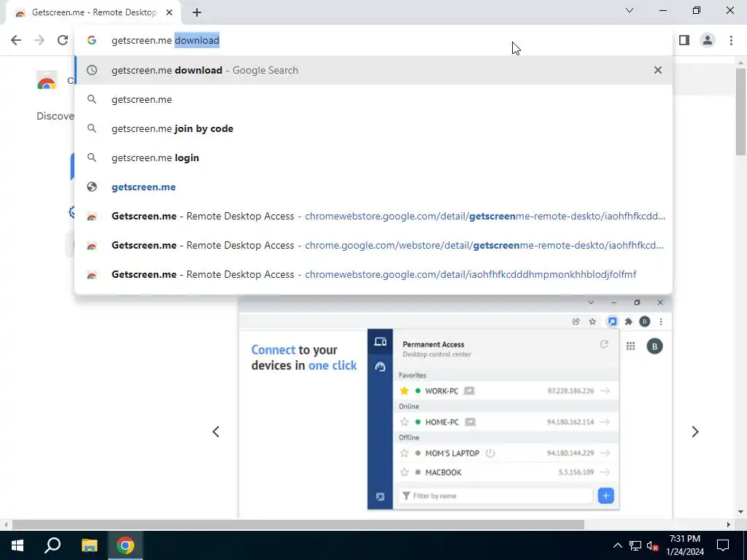Open the taskbar clock showing 7:31 PM
Screen dimensions: 747x560
tap(684, 545)
